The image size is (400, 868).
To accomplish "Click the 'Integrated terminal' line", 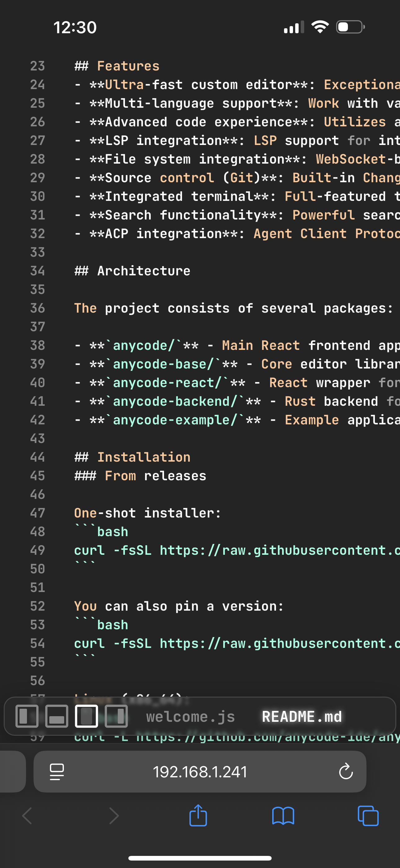I will (x=237, y=196).
